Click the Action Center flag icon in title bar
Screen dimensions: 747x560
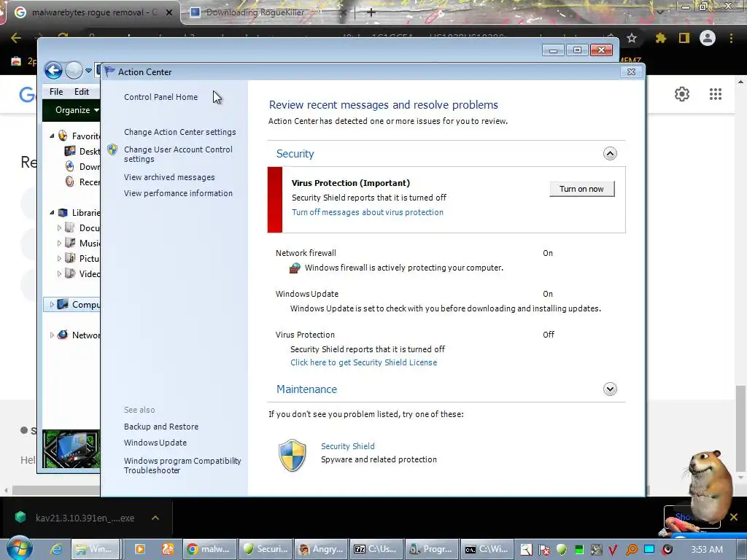[x=109, y=71]
